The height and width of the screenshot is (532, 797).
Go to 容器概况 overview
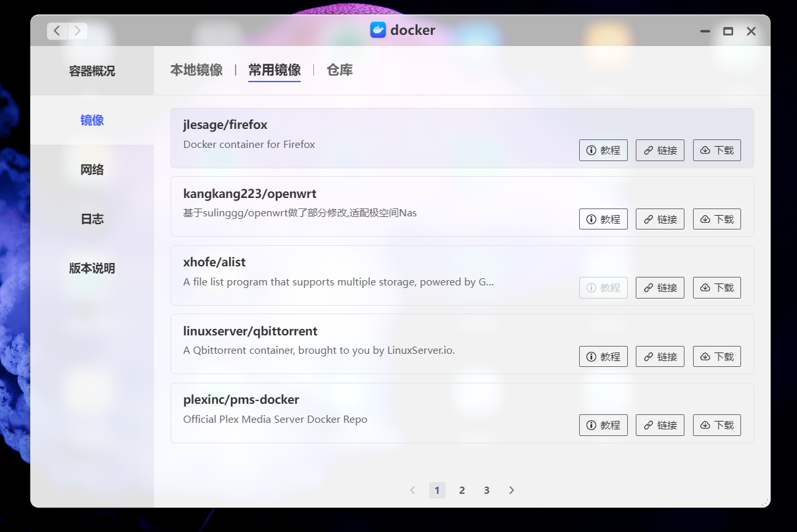point(91,70)
